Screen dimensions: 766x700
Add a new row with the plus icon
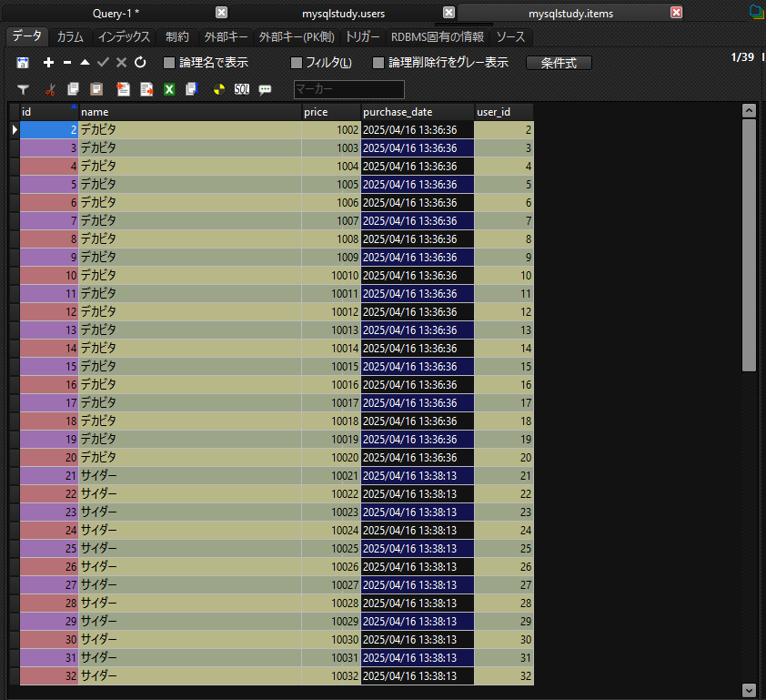[x=48, y=63]
